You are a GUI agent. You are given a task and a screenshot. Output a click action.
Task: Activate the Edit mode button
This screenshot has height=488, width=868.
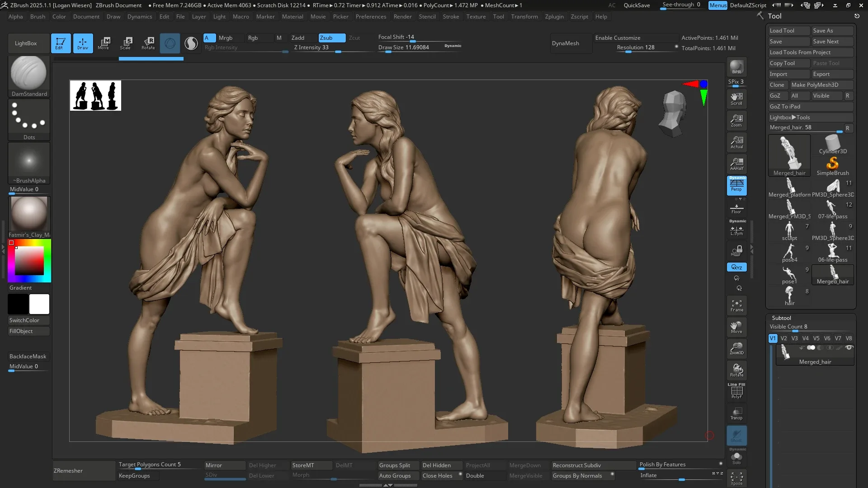tap(61, 43)
